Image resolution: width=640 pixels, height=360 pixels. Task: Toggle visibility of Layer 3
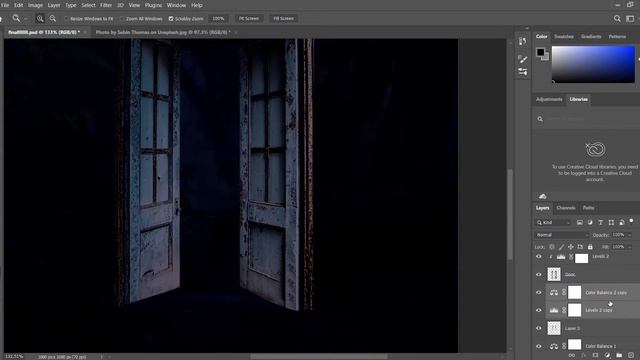(539, 328)
